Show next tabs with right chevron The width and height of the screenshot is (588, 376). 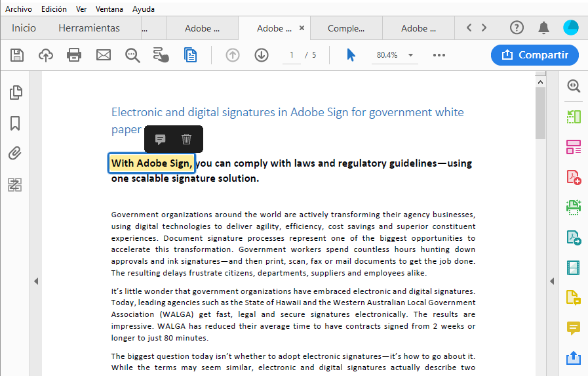point(484,28)
